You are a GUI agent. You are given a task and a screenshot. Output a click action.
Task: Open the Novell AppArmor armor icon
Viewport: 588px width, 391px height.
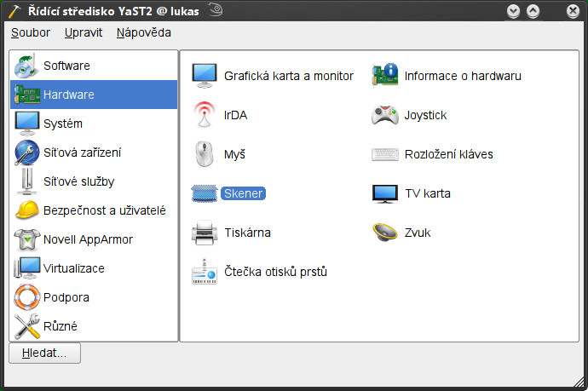click(27, 239)
